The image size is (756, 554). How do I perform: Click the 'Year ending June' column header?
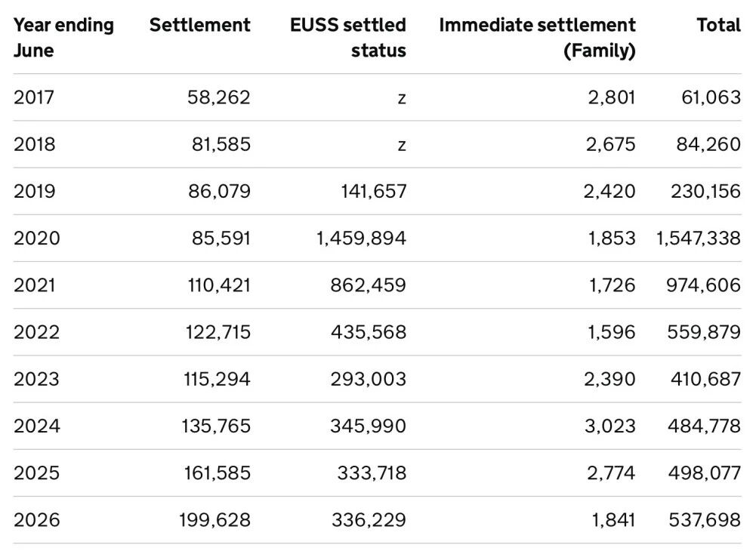(63, 38)
